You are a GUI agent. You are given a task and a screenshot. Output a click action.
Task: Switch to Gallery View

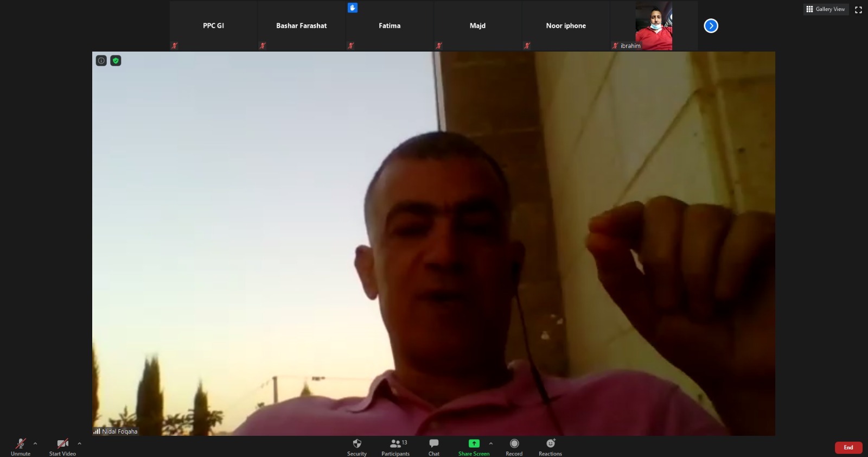(826, 9)
